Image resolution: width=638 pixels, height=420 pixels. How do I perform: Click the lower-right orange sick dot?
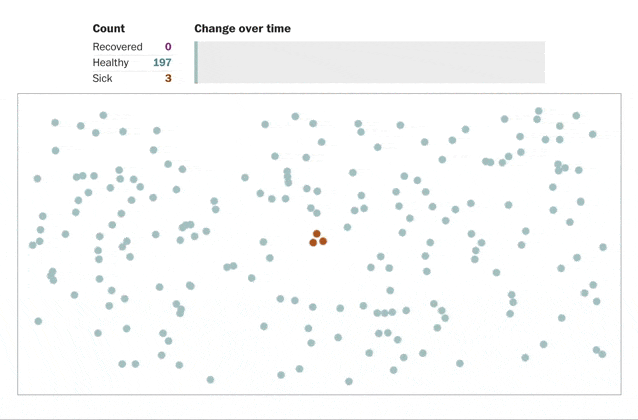click(x=323, y=241)
